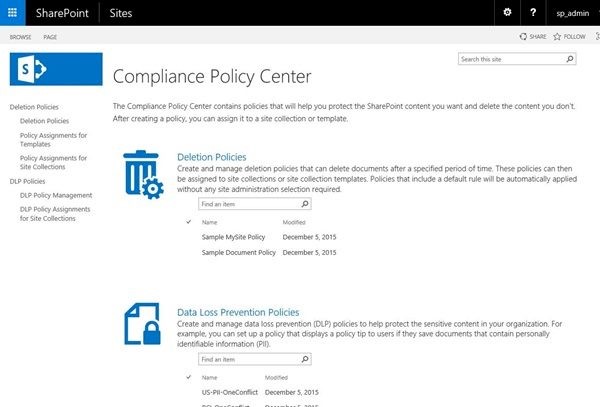This screenshot has width=600, height=407.
Task: Click the SharePoint header title
Action: 62,13
